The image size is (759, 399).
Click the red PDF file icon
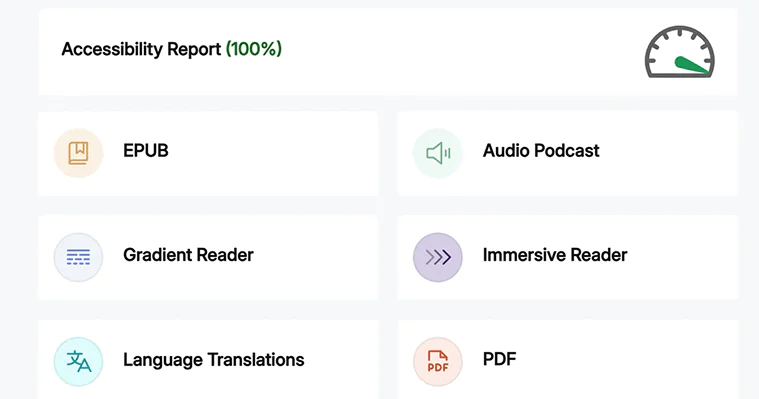pyautogui.click(x=438, y=361)
